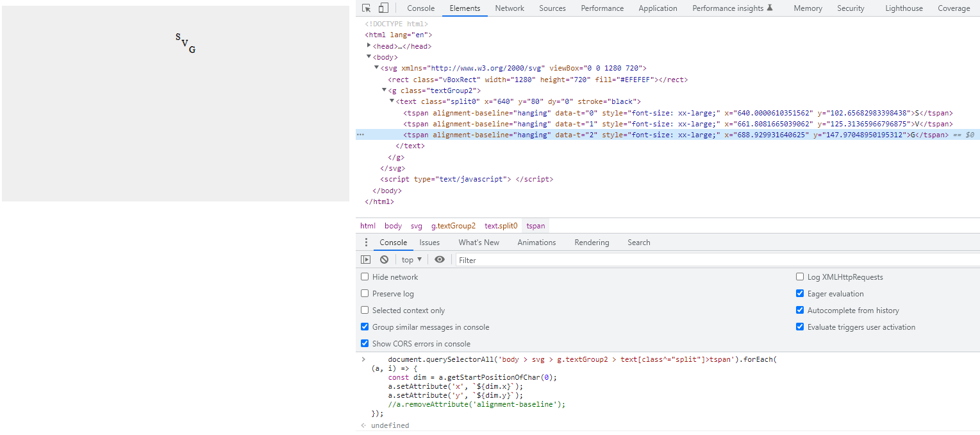Switch to the Coverage tab
Screen dimensions: 980x435
click(x=954, y=8)
